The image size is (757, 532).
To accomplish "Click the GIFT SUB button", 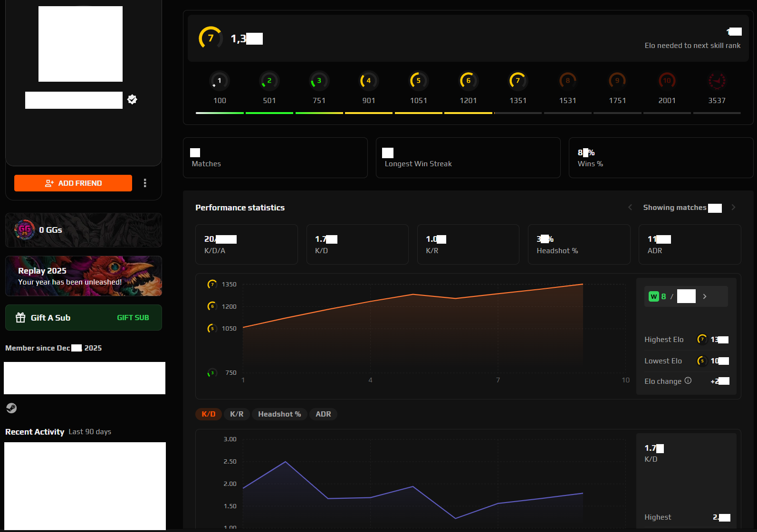I will [133, 318].
